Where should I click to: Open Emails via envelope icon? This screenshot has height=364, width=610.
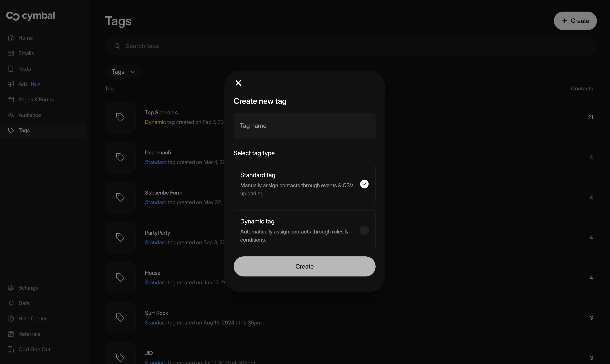pos(11,53)
